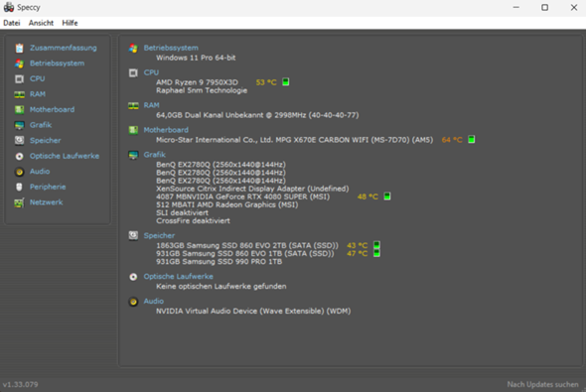586x392 pixels.
Task: Click the Micro-Star International MPG X670E line
Action: click(295, 140)
